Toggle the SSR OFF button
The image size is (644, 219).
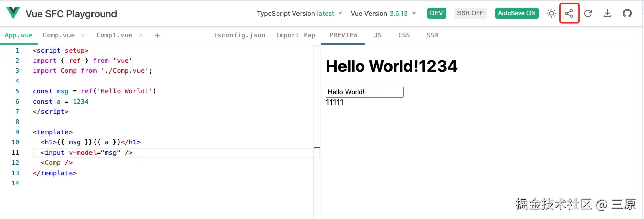click(470, 13)
